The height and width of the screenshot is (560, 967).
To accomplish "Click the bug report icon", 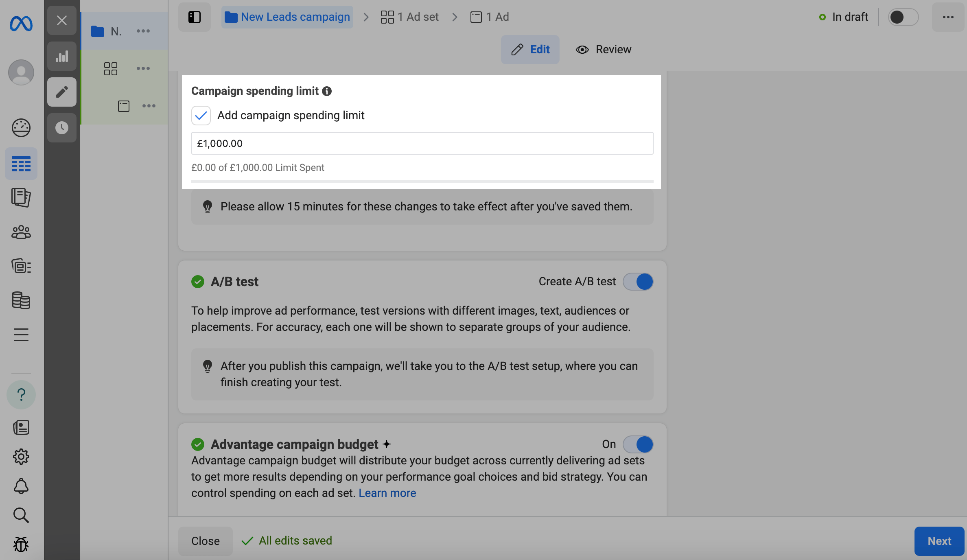I will (x=21, y=544).
